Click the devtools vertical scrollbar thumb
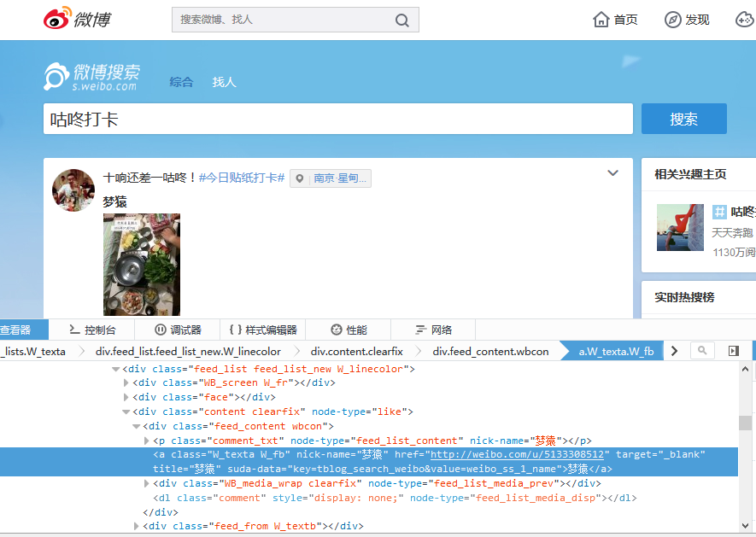The width and height of the screenshot is (756, 537). coord(745,423)
